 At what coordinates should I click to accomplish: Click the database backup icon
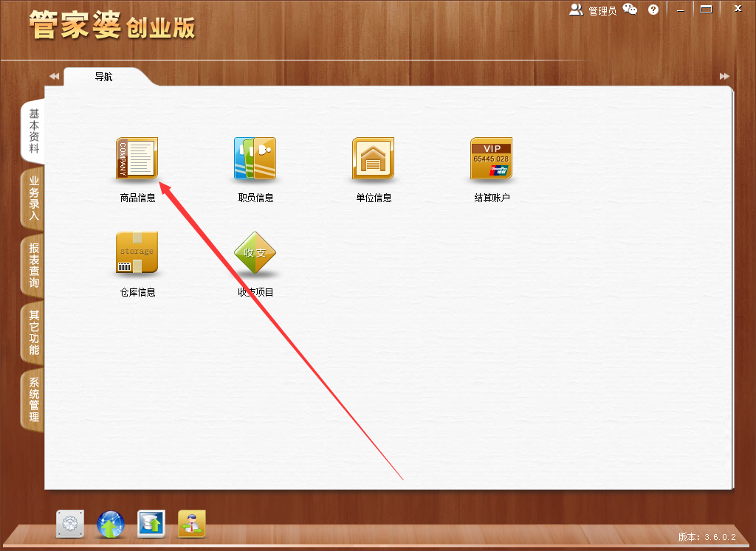click(151, 524)
